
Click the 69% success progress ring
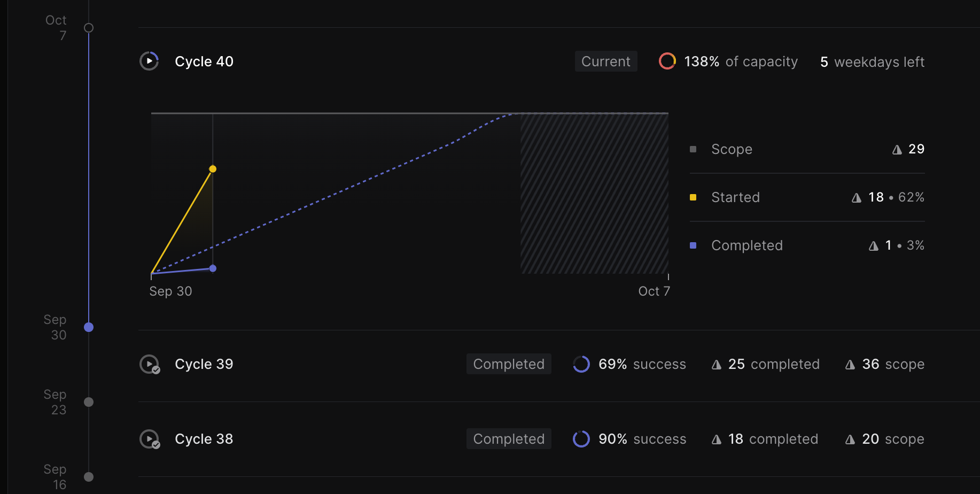click(x=581, y=364)
